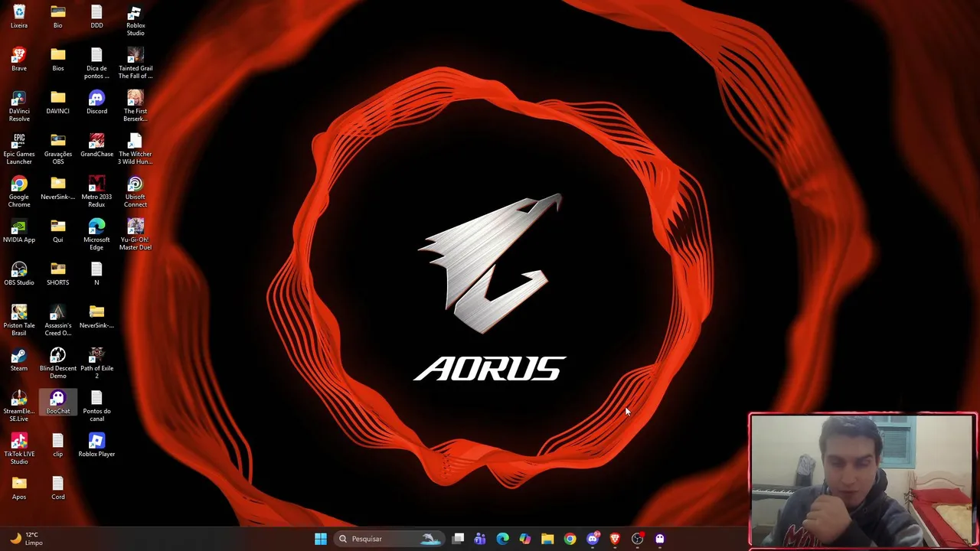Select the GrandChase shortcut
Viewport: 980px width, 551px height.
96,145
